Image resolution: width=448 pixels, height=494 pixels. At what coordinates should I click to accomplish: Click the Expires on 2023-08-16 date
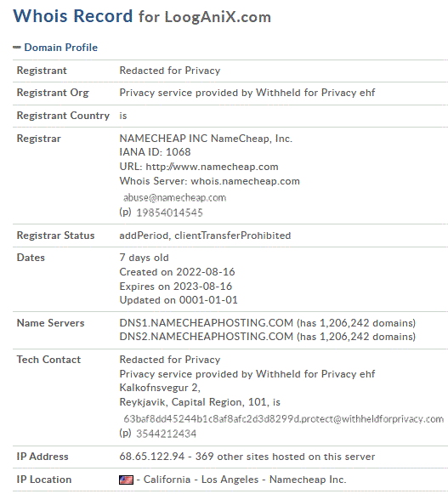pos(176,286)
